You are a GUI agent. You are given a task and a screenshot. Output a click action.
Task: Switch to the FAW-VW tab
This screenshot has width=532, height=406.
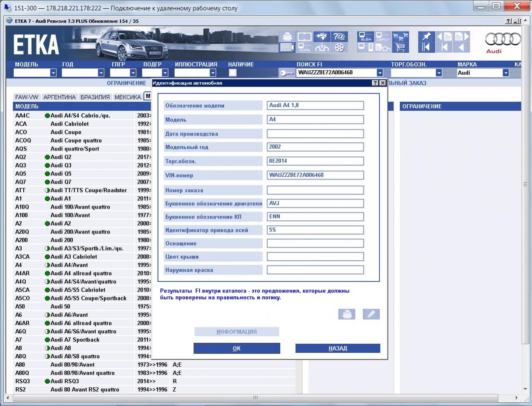tap(27, 97)
